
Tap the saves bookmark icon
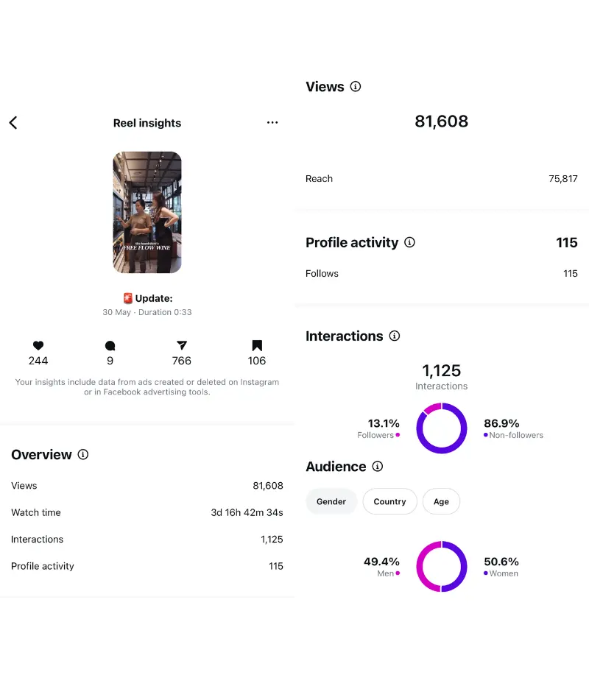point(257,345)
